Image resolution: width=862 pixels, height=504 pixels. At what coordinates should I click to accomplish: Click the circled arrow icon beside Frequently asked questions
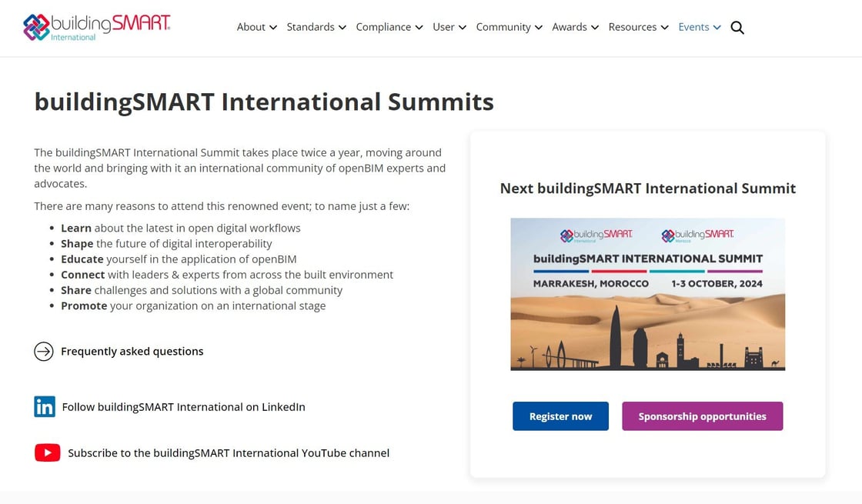(x=44, y=351)
